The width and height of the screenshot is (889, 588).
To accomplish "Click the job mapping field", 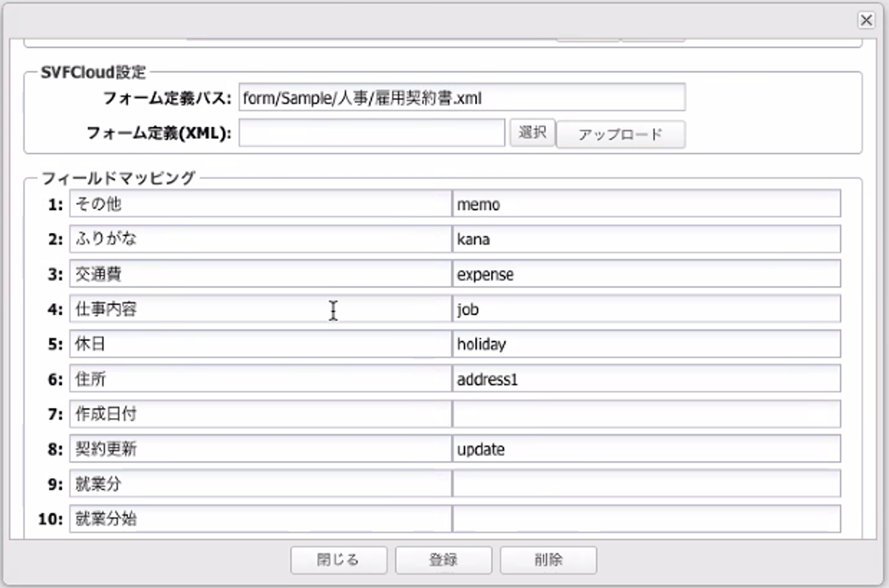I will point(646,310).
